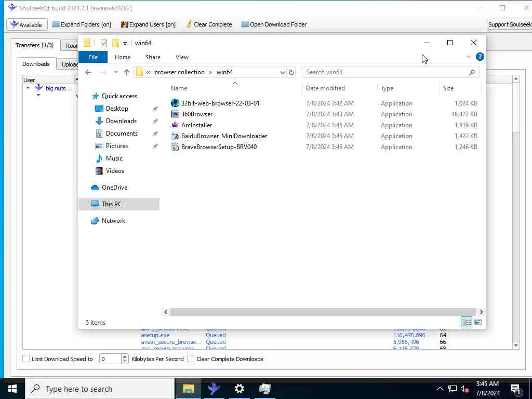Refresh the win64 folder view
Screen dimensions: 532x399
pos(291,72)
